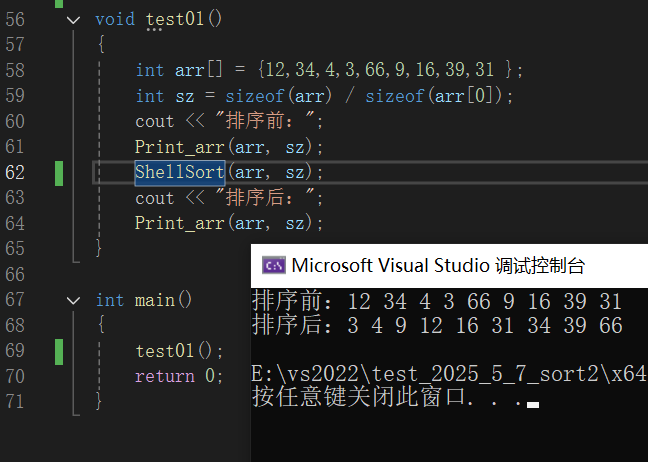The image size is (648, 462).
Task: Collapse the void test01() function block
Action: [x=73, y=19]
